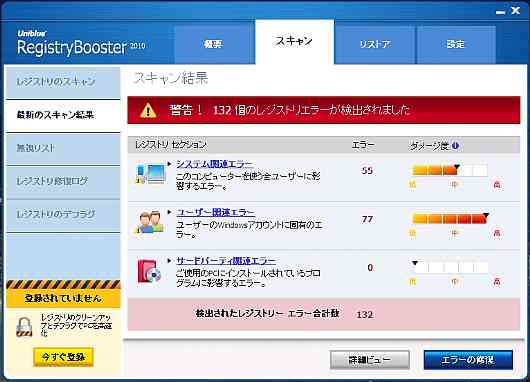Expand the ユーザー関連エラー arrow
This screenshot has height=382, width=530.
point(169,212)
